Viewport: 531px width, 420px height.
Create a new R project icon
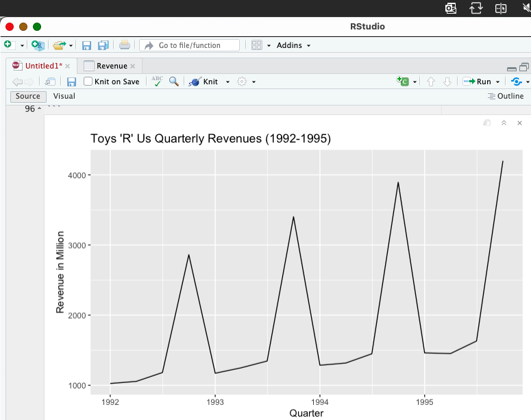(38, 45)
